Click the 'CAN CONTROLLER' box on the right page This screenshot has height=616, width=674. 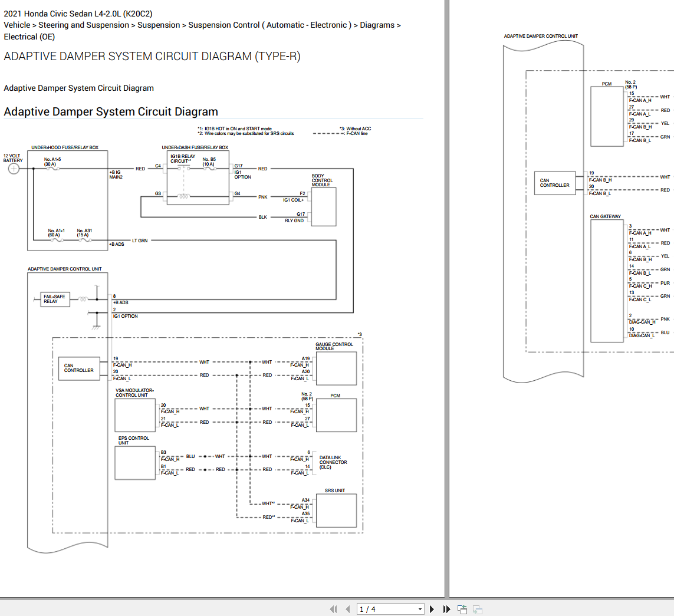555,183
